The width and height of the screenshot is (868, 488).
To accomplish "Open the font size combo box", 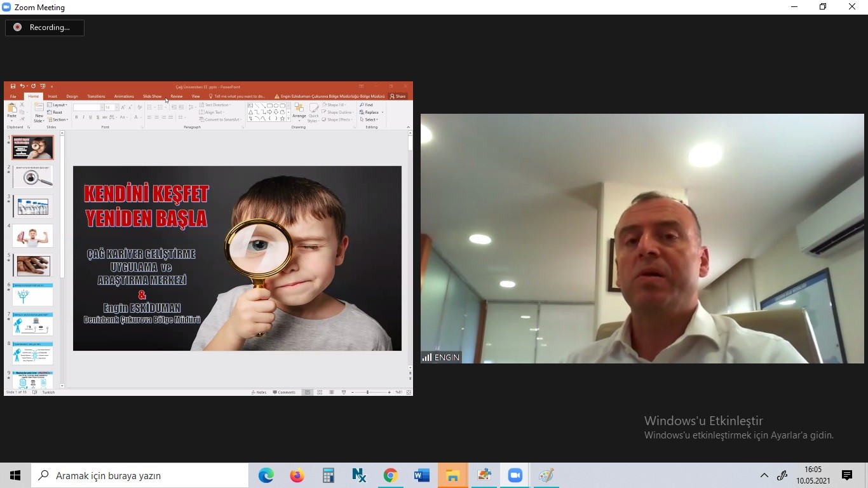I will point(112,107).
